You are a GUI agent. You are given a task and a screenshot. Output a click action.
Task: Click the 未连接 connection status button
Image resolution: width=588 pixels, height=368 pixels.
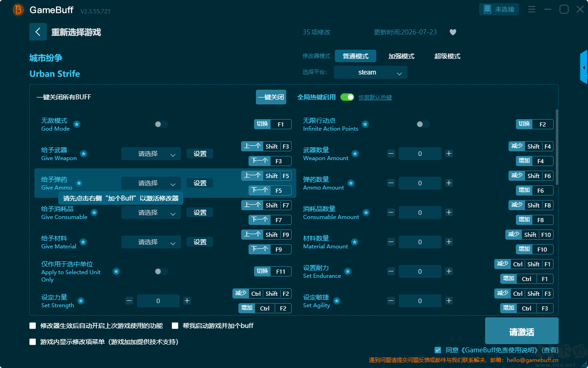click(x=499, y=9)
